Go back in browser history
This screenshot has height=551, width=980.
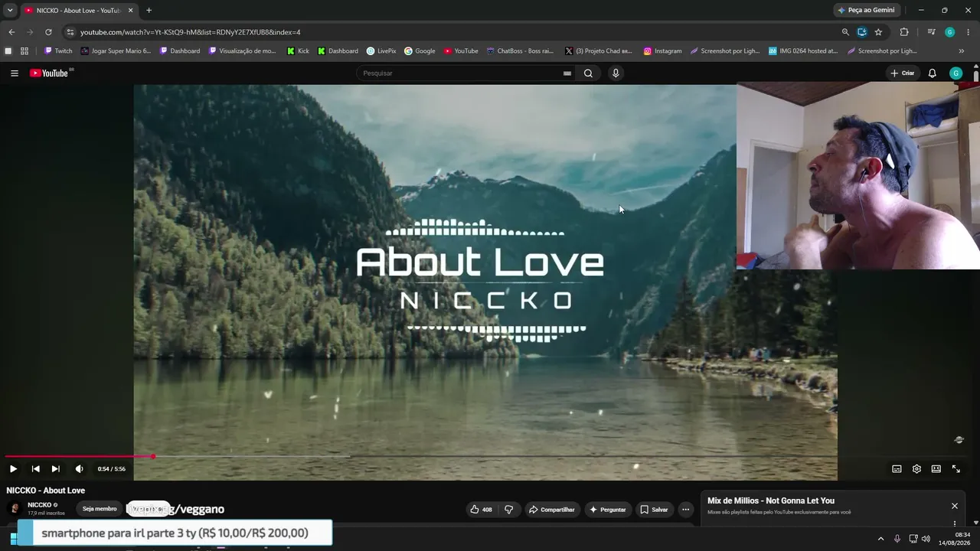pyautogui.click(x=11, y=32)
